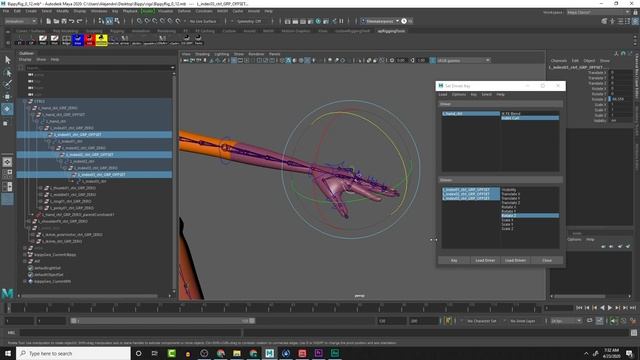Image resolution: width=640 pixels, height=360 pixels.
Task: Click the Maya icon on the taskbar
Action: point(269,353)
